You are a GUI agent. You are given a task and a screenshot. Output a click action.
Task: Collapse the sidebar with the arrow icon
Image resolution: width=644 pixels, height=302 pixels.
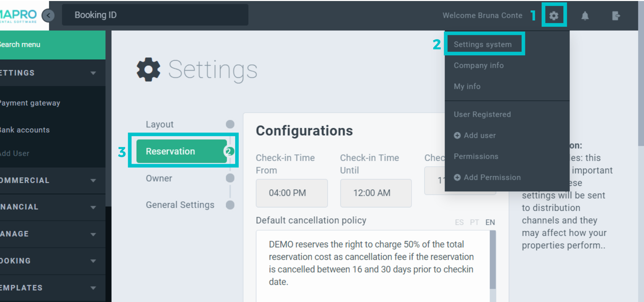(49, 15)
